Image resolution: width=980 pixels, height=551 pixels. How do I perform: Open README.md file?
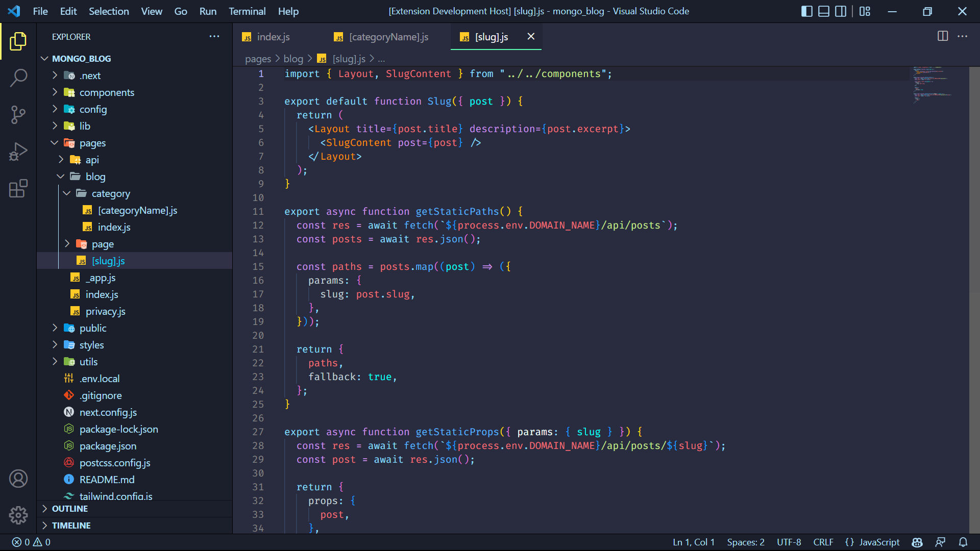[134, 480]
